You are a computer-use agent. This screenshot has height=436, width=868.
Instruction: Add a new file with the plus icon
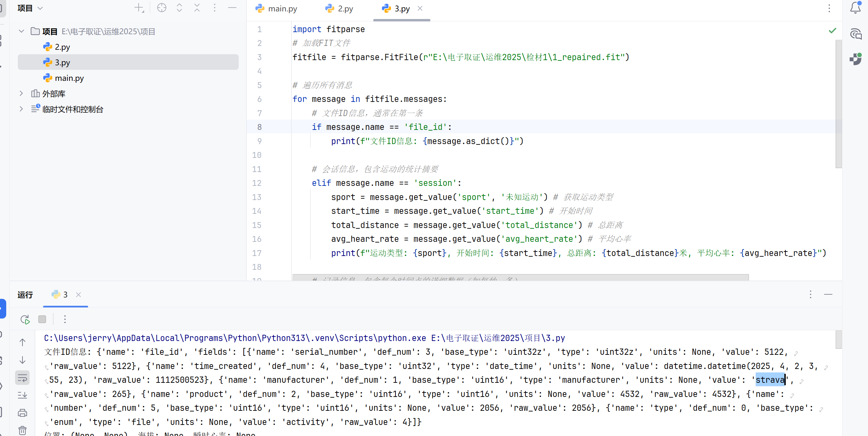[x=139, y=8]
